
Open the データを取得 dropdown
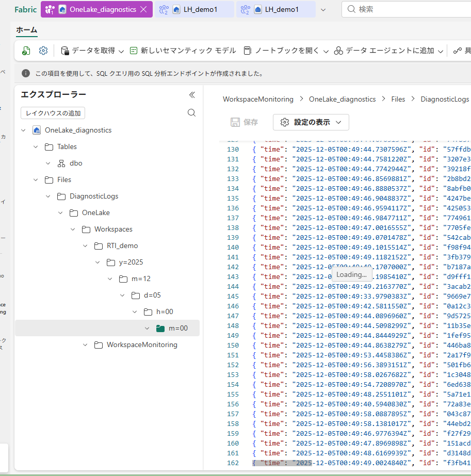pyautogui.click(x=92, y=51)
